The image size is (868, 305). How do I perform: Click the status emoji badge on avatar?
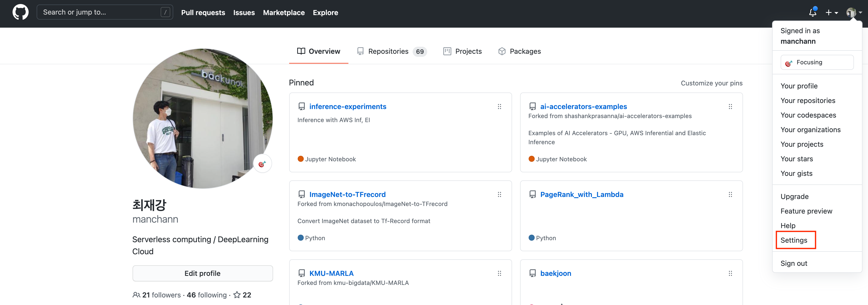click(x=262, y=164)
